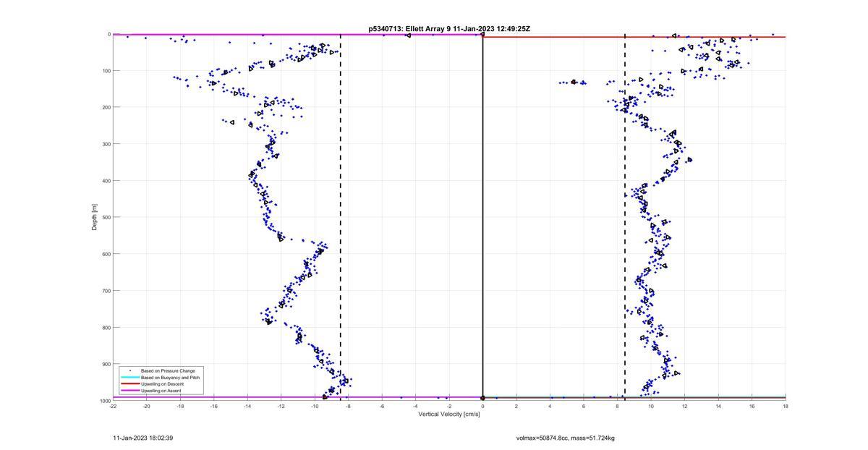Image resolution: width=868 pixels, height=450 pixels.
Task: Click the plot title 'p5340713: Ellett Array 9'
Action: (409, 29)
